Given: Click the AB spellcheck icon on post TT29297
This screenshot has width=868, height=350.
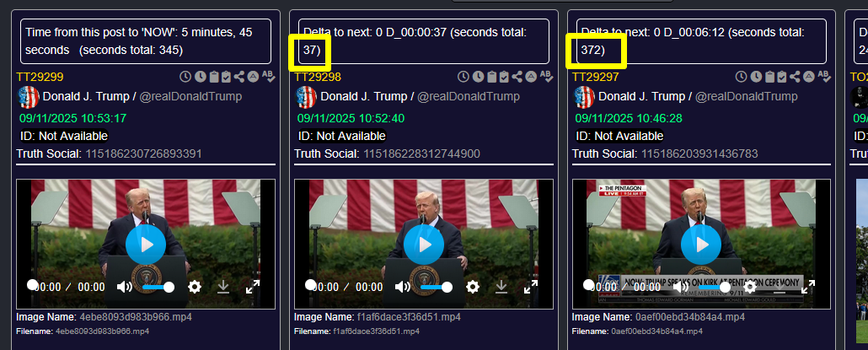Looking at the screenshot, I should [x=823, y=77].
